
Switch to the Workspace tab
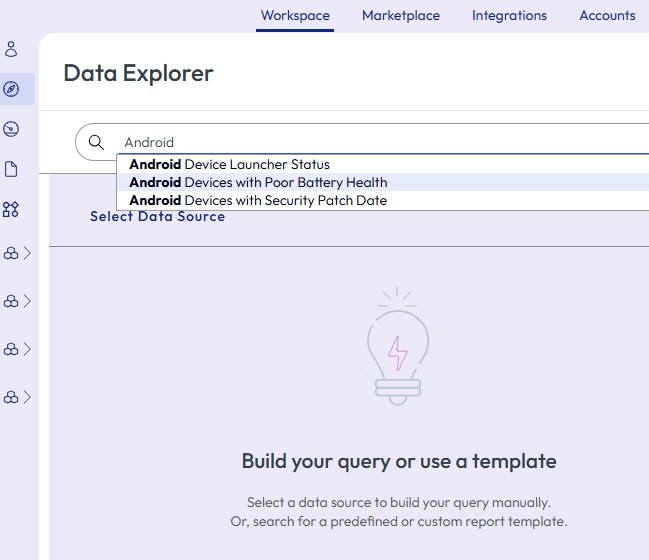(295, 16)
